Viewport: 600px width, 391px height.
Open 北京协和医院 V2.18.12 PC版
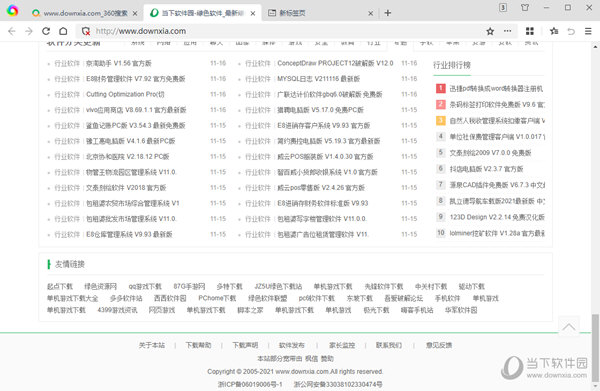[x=127, y=157]
